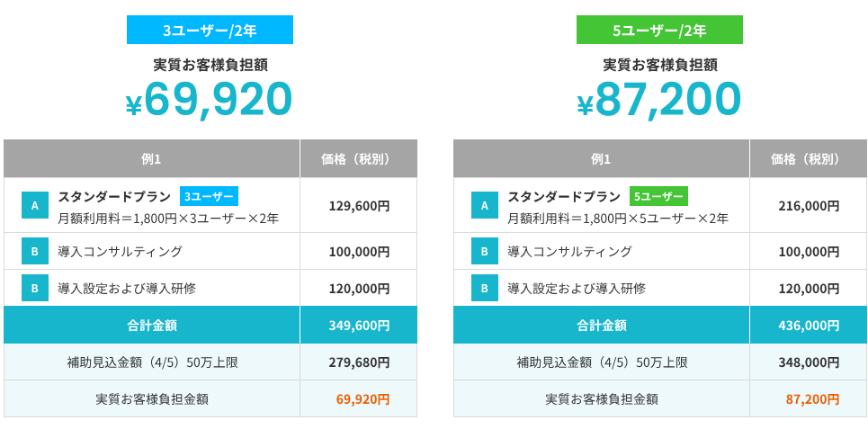
Task: Click the 349,600円 total amount cell
Action: point(359,325)
